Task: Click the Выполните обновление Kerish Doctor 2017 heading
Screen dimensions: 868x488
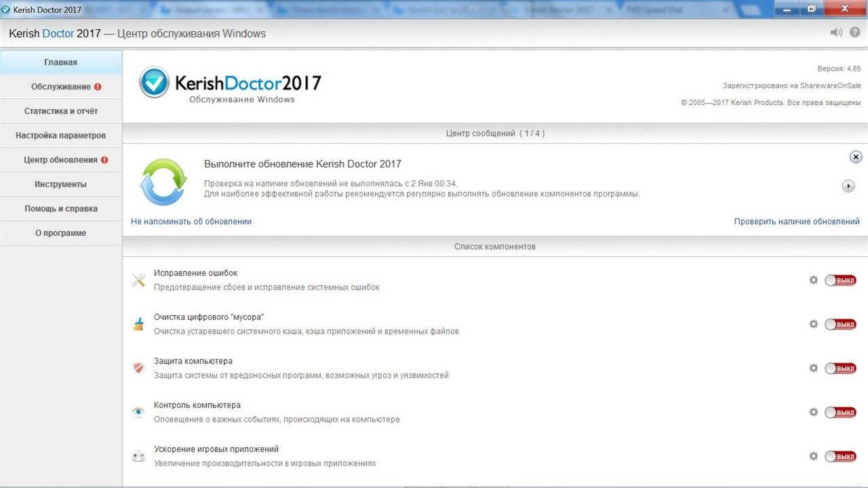Action: click(302, 164)
